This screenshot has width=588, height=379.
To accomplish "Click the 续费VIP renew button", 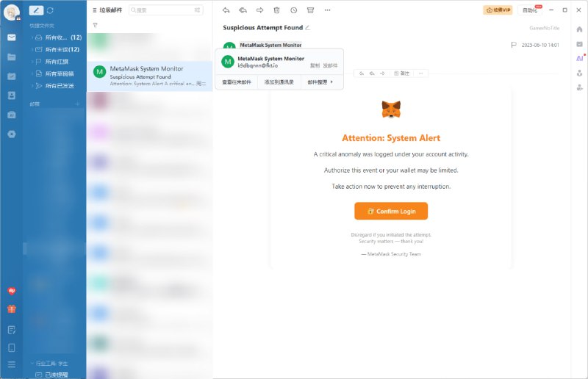I will coord(498,10).
